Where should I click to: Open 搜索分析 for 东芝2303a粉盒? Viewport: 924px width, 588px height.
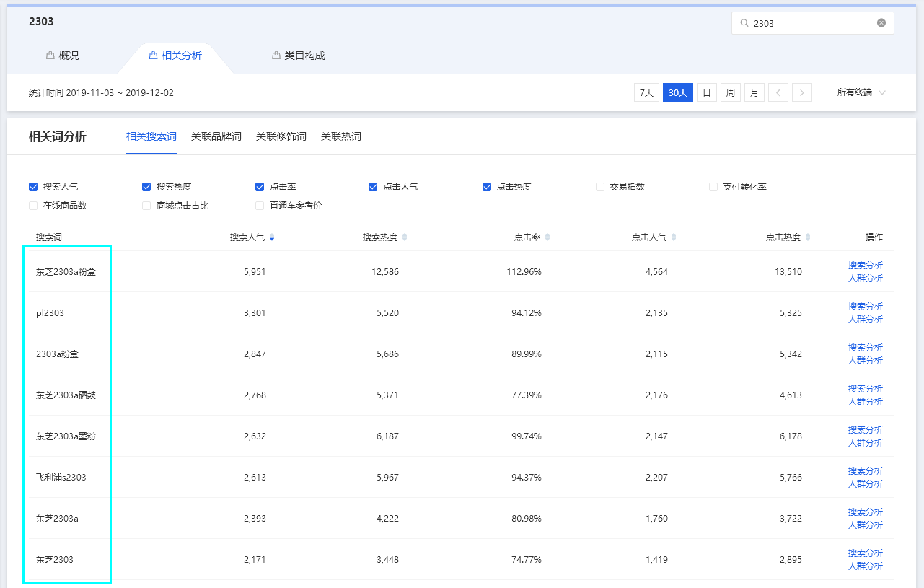866,266
